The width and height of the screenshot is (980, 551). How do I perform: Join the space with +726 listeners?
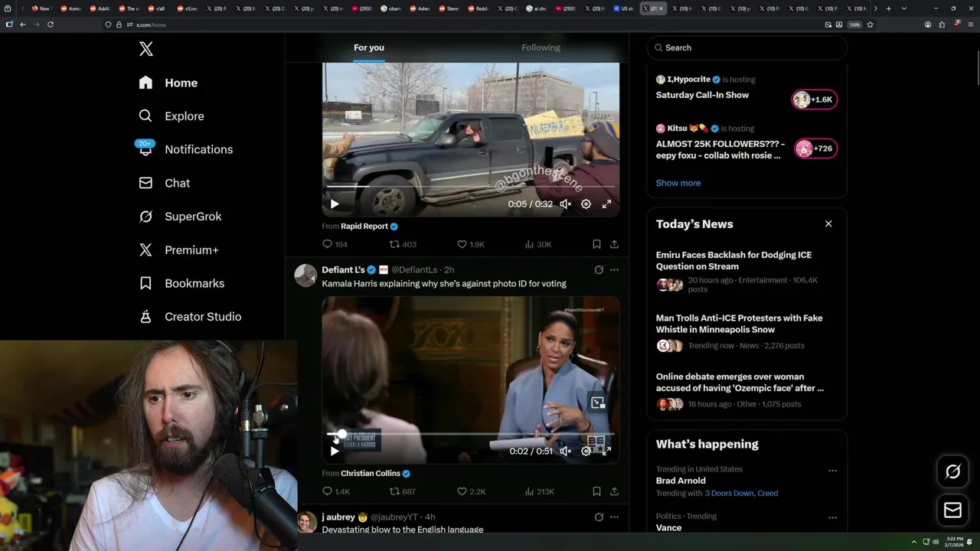pyautogui.click(x=815, y=148)
